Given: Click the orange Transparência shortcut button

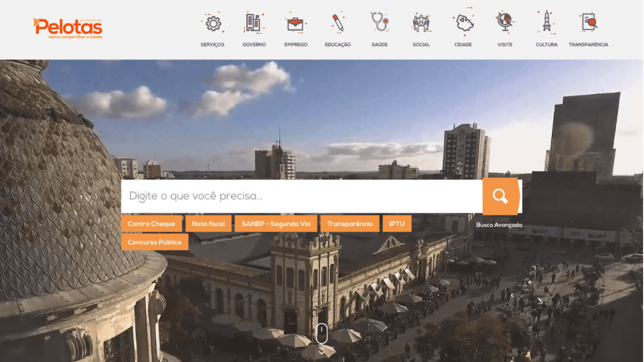Looking at the screenshot, I should click(350, 224).
